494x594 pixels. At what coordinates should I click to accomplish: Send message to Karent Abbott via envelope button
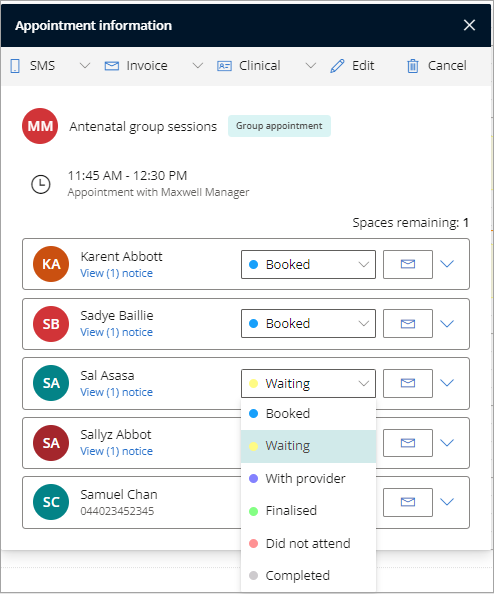click(x=408, y=264)
